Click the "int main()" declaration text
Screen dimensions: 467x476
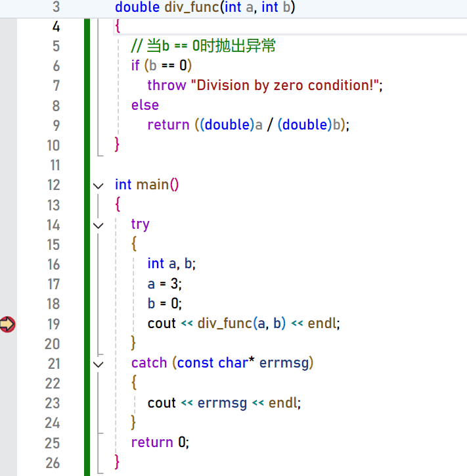(x=146, y=185)
